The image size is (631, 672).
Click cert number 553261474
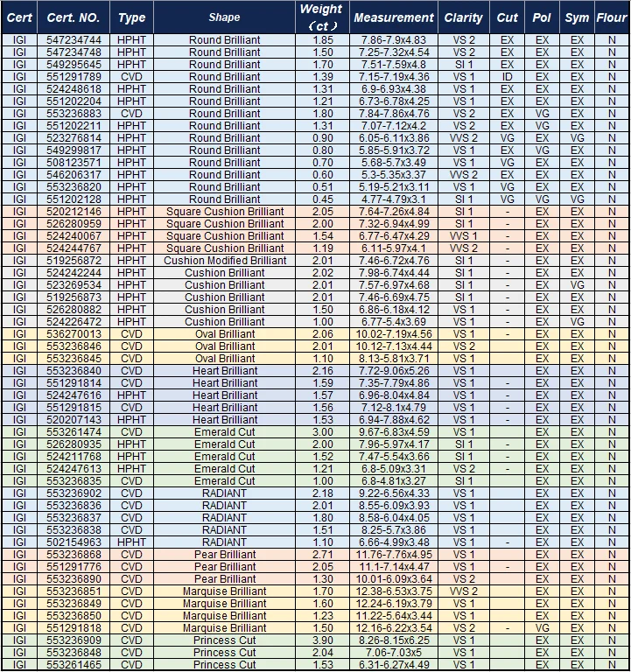74,432
